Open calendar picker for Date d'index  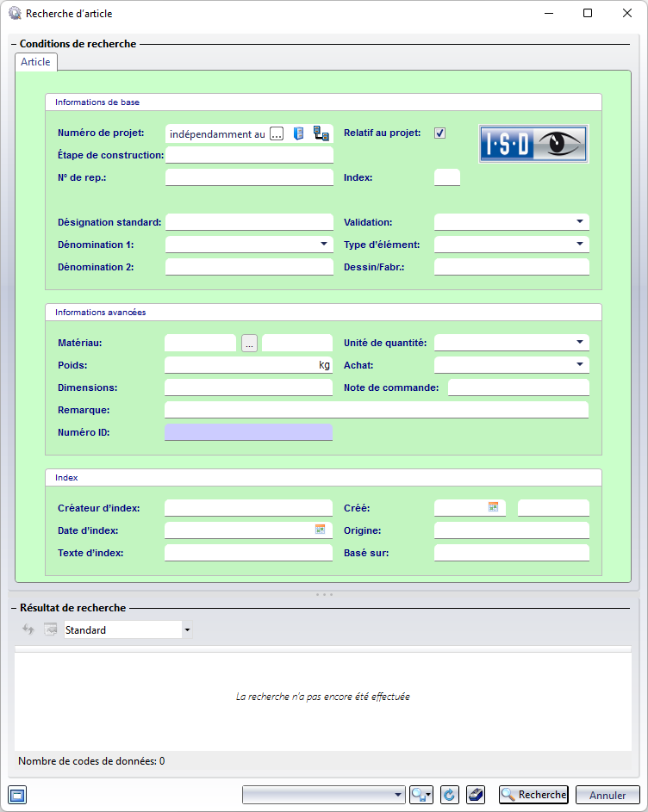pyautogui.click(x=320, y=530)
